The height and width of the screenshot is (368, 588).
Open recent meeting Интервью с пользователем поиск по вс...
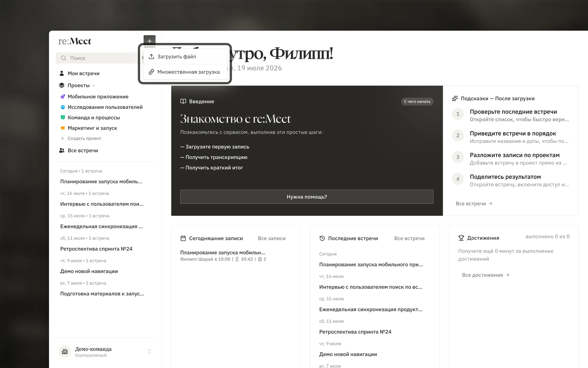click(371, 287)
